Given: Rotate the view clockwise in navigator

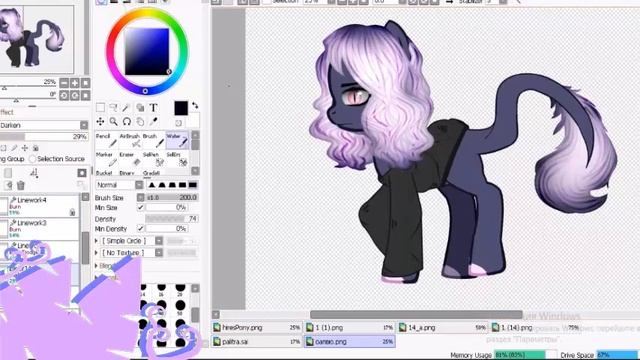Looking at the screenshot, I should click(75, 96).
